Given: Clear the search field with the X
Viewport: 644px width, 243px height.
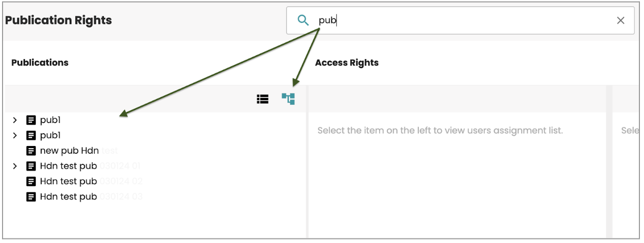Looking at the screenshot, I should [621, 20].
